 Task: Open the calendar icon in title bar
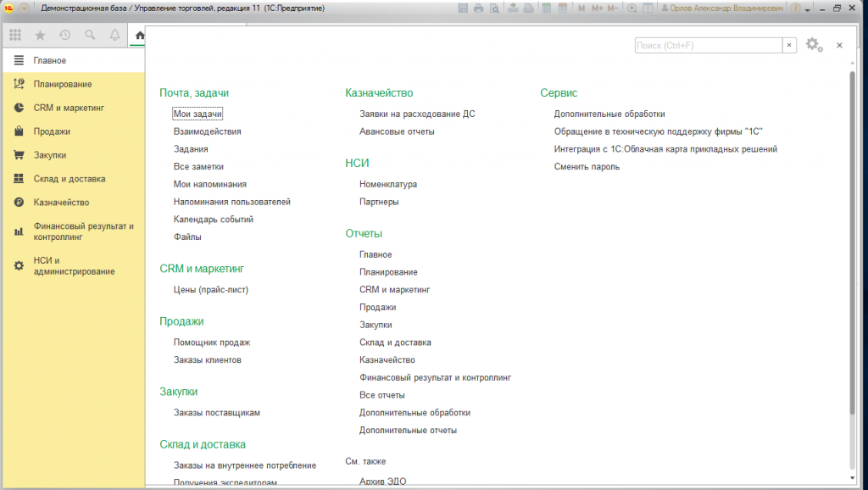pyautogui.click(x=563, y=8)
